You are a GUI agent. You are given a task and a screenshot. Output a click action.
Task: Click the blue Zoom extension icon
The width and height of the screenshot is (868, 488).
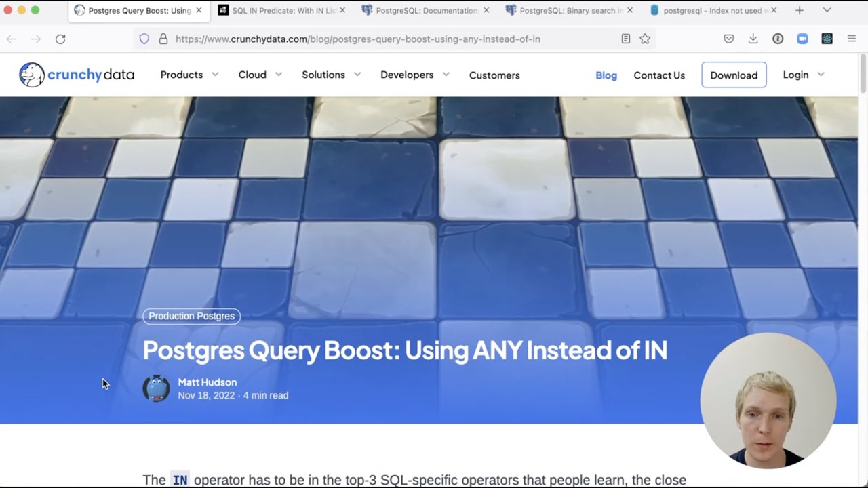coord(802,39)
